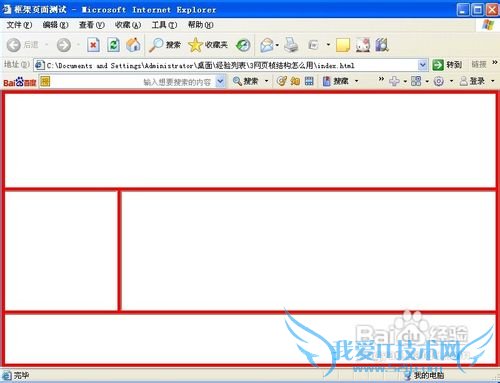Click the Login (登录) button
This screenshot has height=383, width=500.
[x=472, y=81]
